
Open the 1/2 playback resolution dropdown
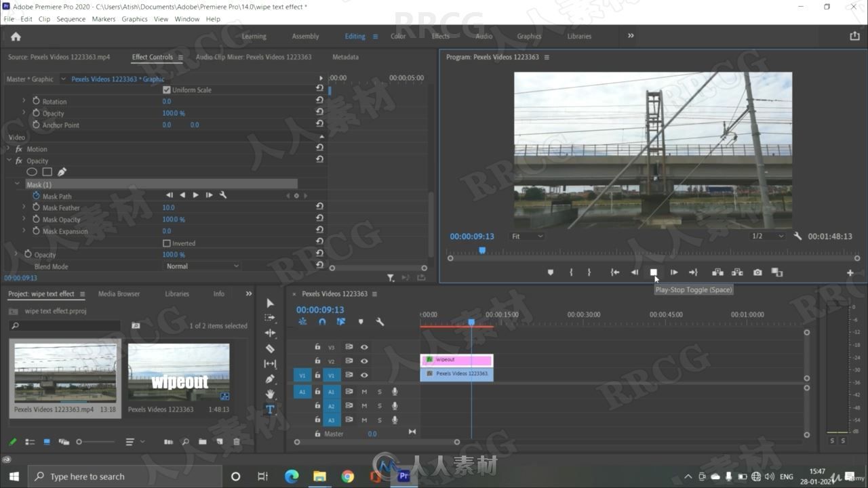[x=767, y=236]
